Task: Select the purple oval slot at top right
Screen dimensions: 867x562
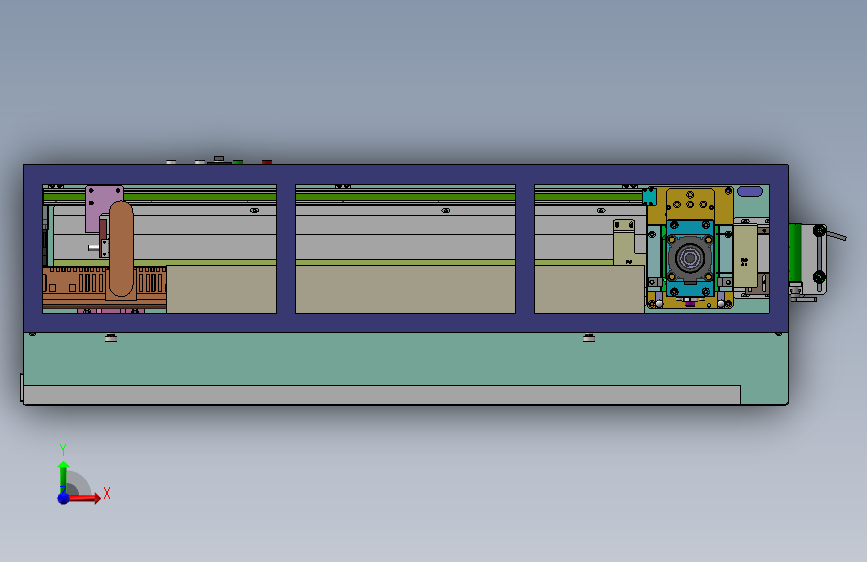Action: pyautogui.click(x=750, y=191)
